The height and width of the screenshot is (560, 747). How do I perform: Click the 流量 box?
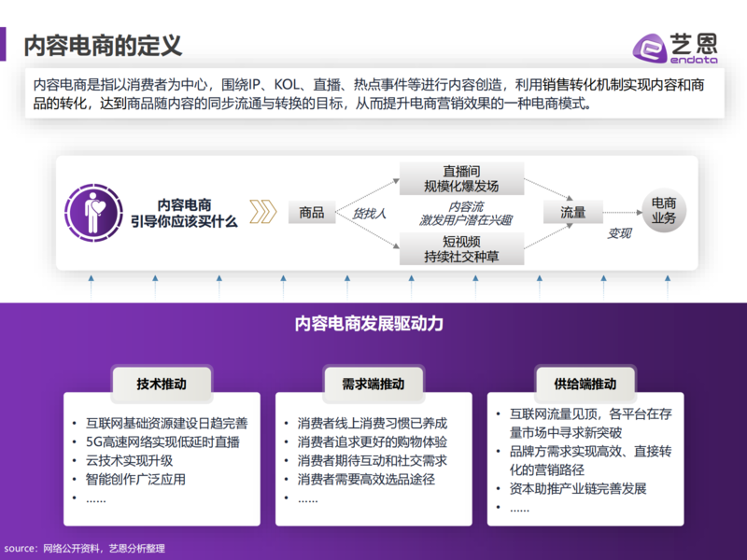click(x=573, y=213)
